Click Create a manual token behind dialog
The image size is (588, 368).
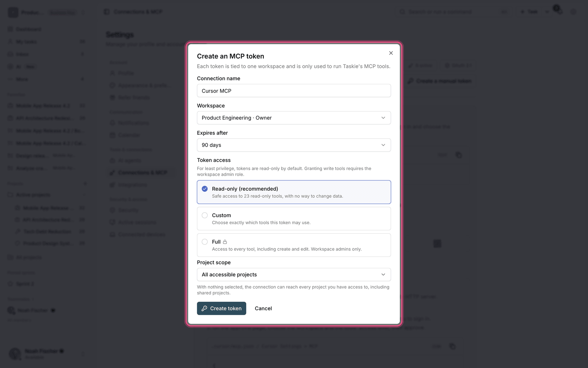[x=440, y=81]
